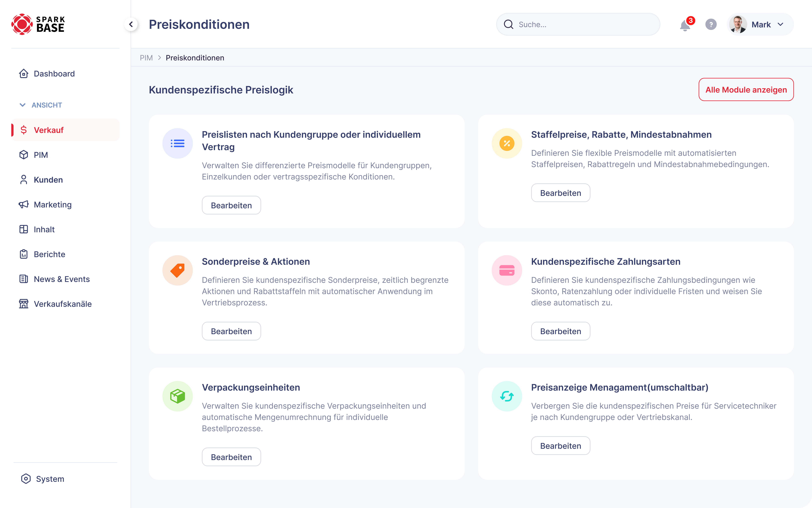
Task: Click the Verkauf dollar icon
Action: tap(24, 130)
